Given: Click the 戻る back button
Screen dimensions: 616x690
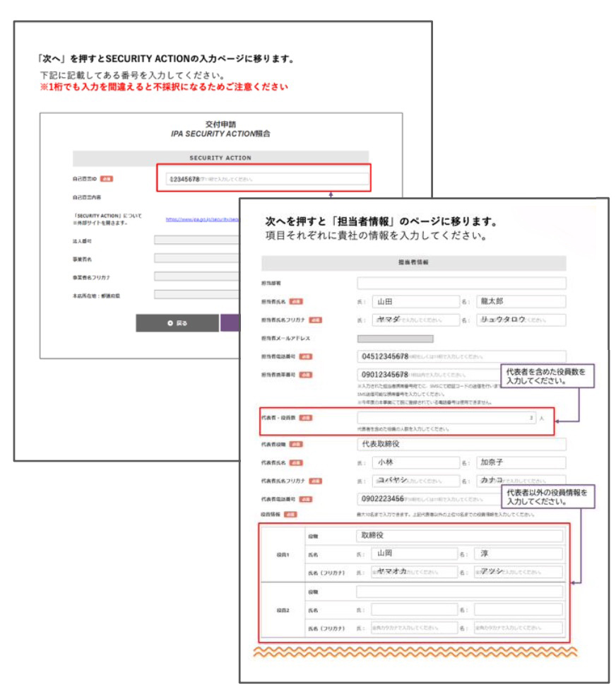Looking at the screenshot, I should (x=177, y=323).
